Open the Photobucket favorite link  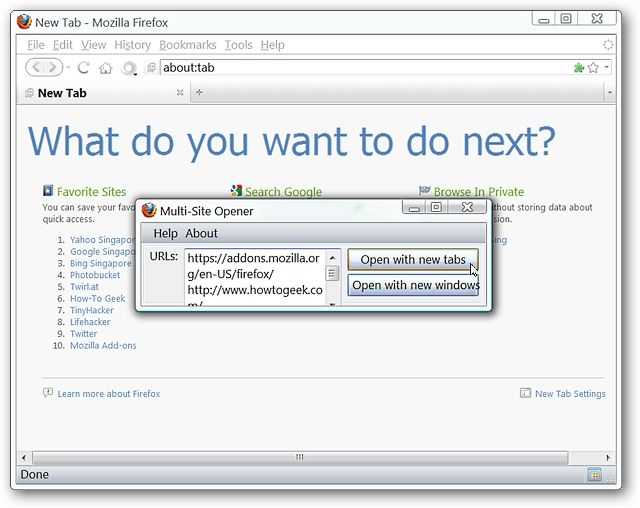pyautogui.click(x=95, y=275)
